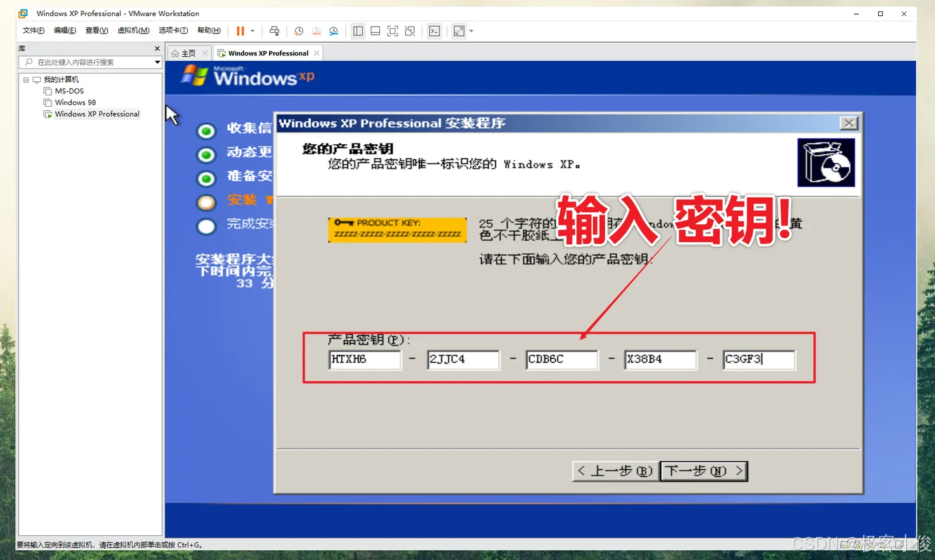Open the 选项卡(T) menu
935x560 pixels.
click(x=174, y=31)
